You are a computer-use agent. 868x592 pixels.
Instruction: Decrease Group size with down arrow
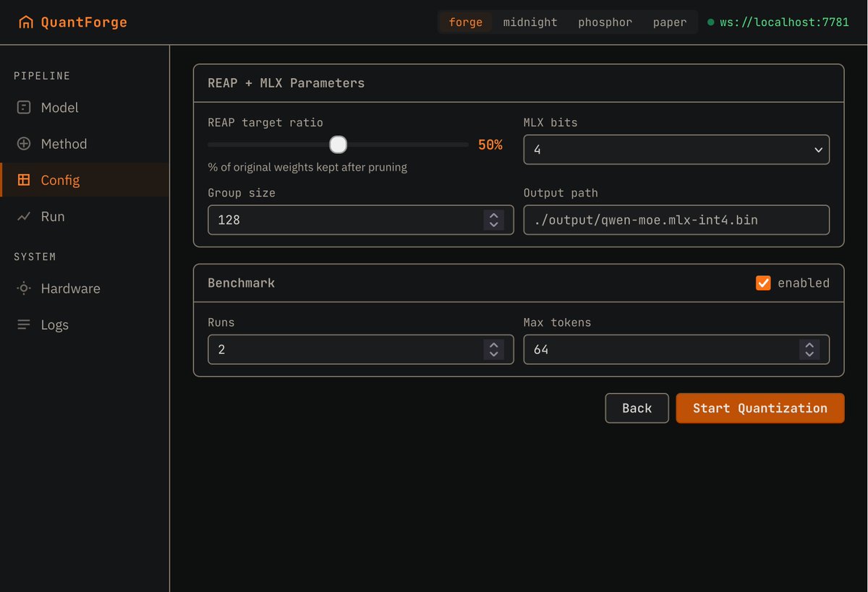tap(493, 225)
